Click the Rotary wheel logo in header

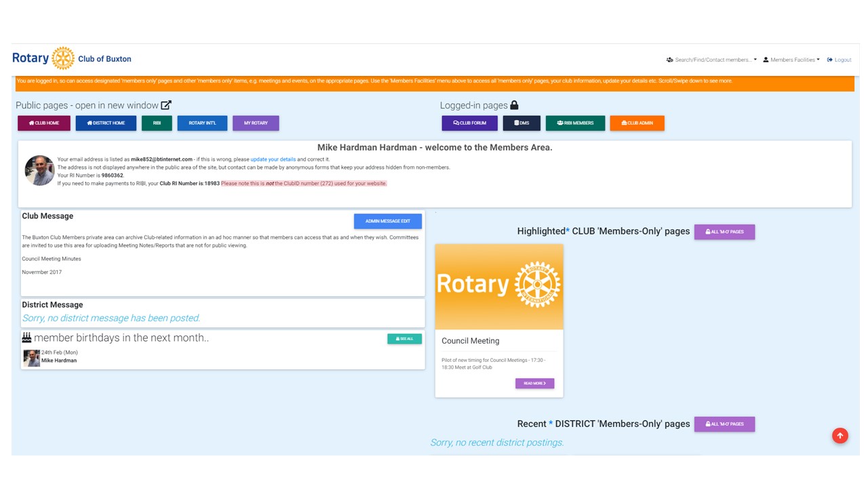click(x=63, y=58)
